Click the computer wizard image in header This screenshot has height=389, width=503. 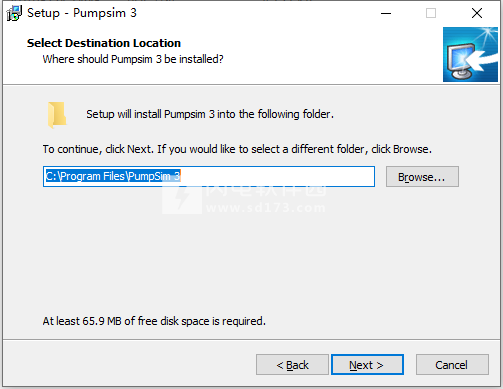(470, 54)
